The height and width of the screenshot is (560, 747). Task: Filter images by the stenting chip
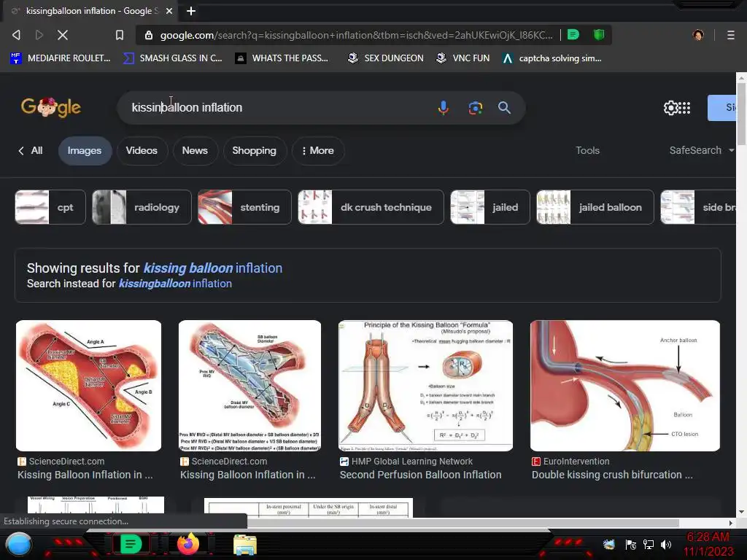[244, 207]
